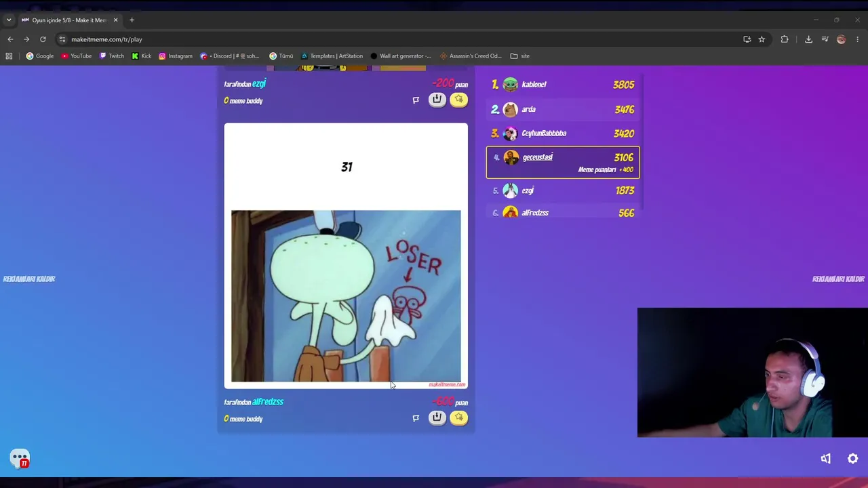Open the browser profile avatar
Viewport: 868px width, 488px height.
841,39
